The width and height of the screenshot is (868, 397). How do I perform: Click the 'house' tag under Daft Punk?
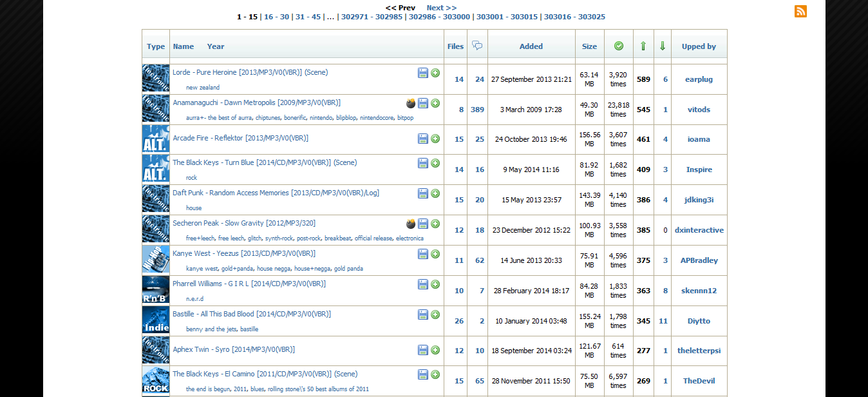pyautogui.click(x=194, y=208)
